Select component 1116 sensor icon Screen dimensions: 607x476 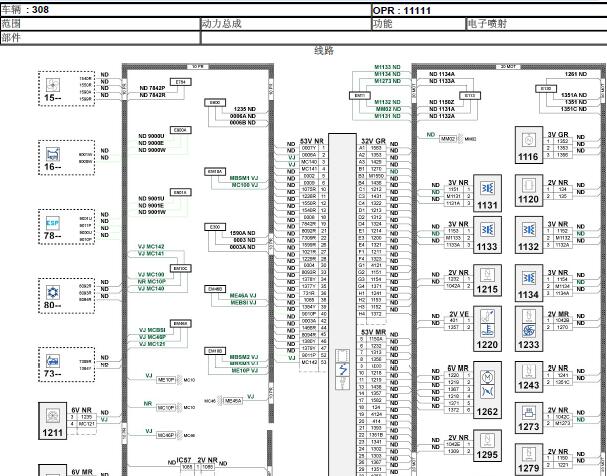528,139
